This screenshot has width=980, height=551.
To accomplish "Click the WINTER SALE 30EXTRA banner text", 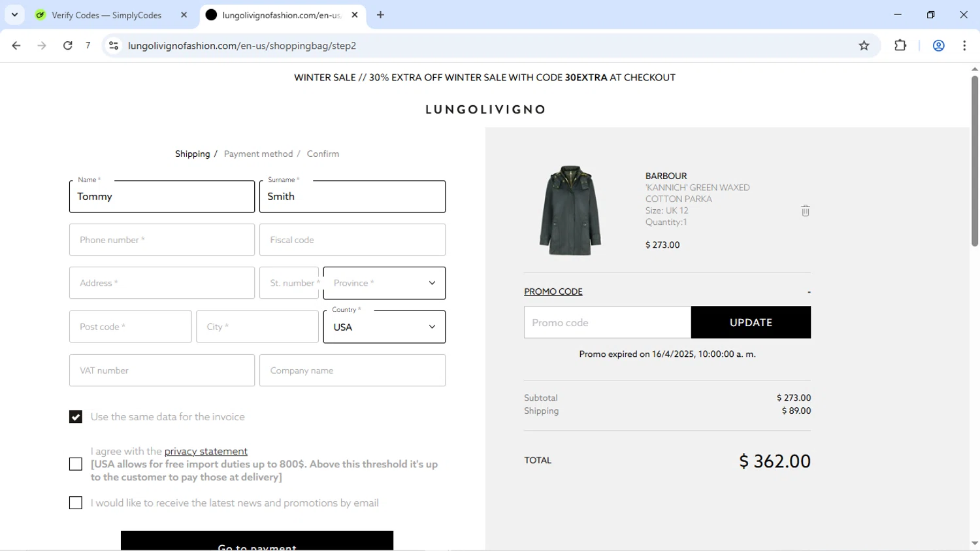I will click(x=485, y=78).
